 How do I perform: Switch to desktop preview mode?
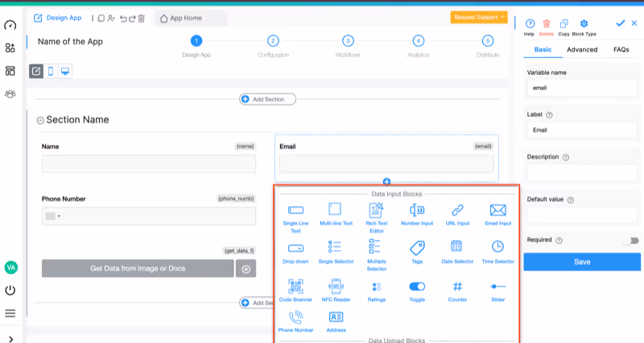(65, 71)
